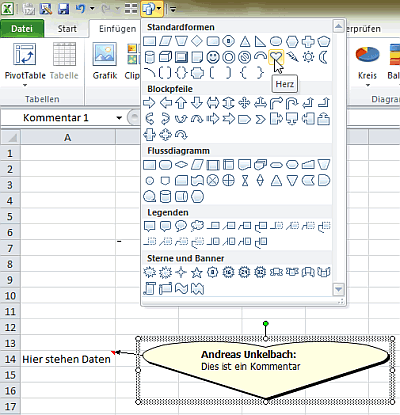Select the Cube shape
The width and height of the screenshot is (400, 415).
165,57
